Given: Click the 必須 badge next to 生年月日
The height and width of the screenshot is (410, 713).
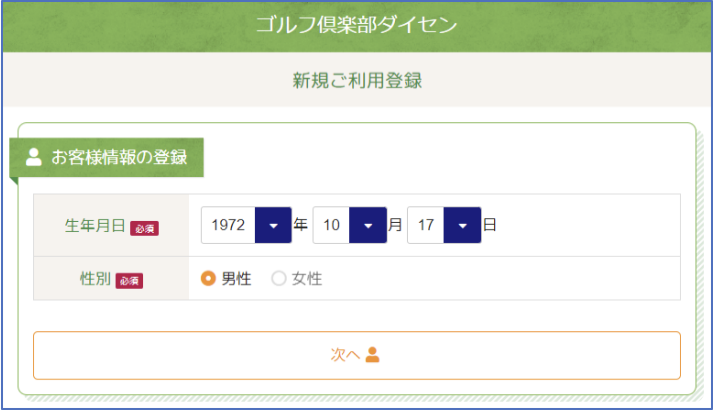Looking at the screenshot, I should (144, 227).
